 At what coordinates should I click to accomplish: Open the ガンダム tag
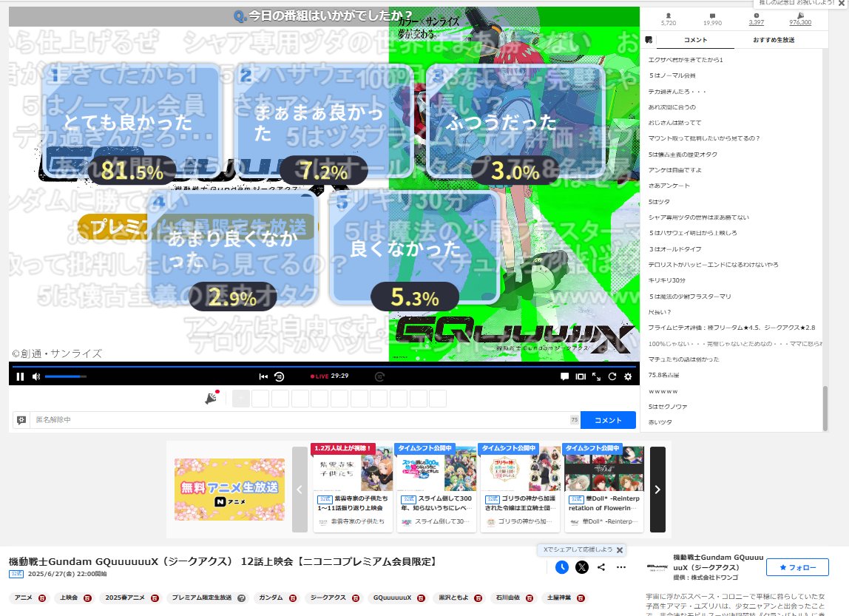pos(271,598)
